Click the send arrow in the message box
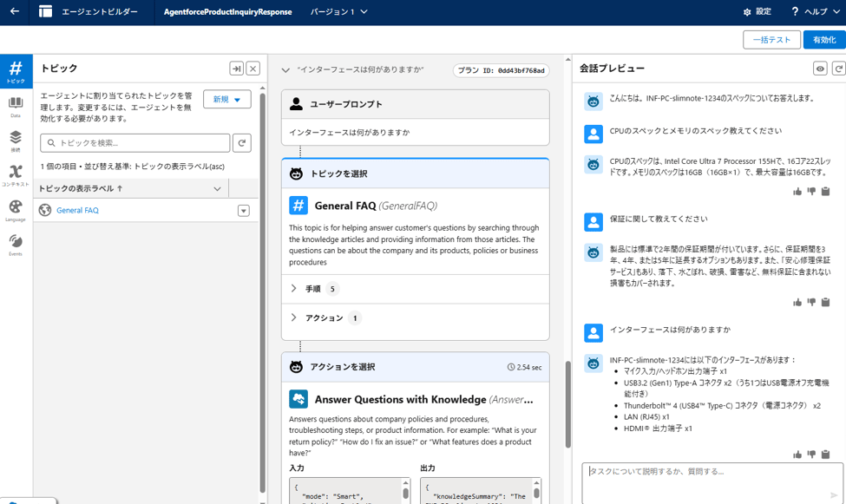The width and height of the screenshot is (846, 504). pyautogui.click(x=834, y=494)
